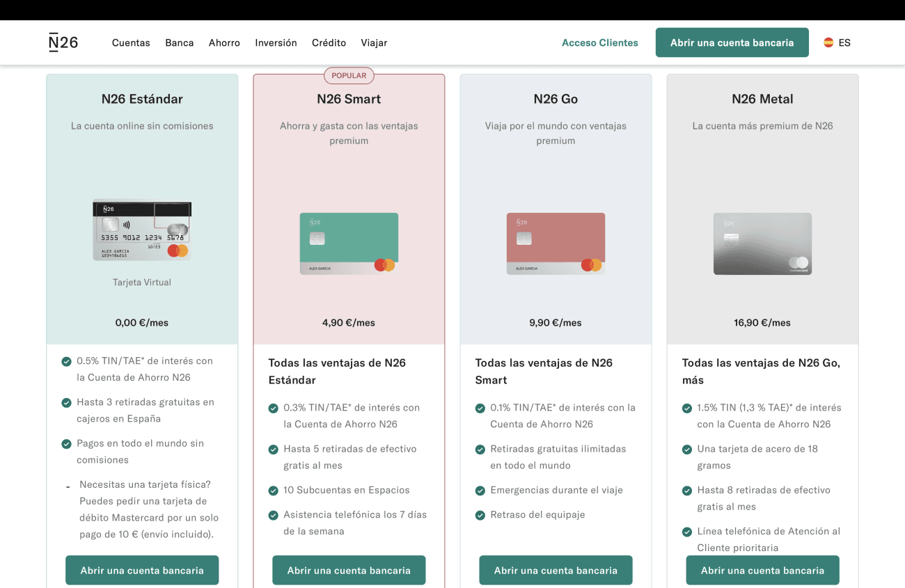Click 'Ahorra y gasta con las ventajas premium'
Screen dimensions: 905x588
349,133
